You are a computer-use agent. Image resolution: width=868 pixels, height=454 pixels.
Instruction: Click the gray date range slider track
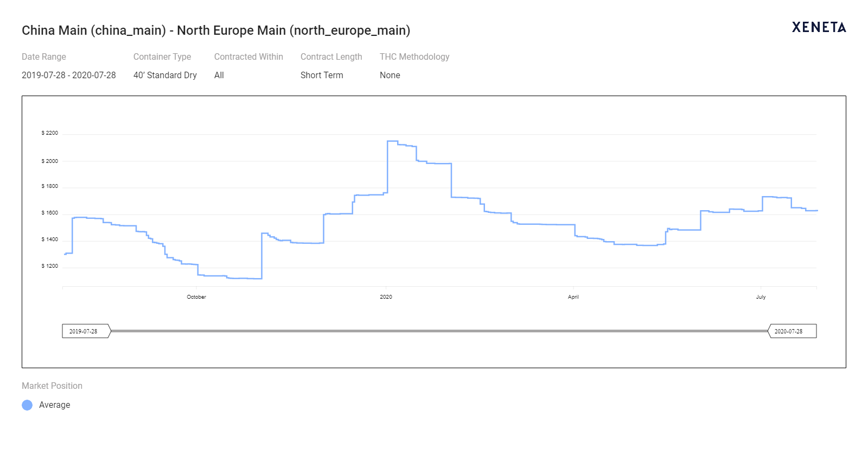439,331
